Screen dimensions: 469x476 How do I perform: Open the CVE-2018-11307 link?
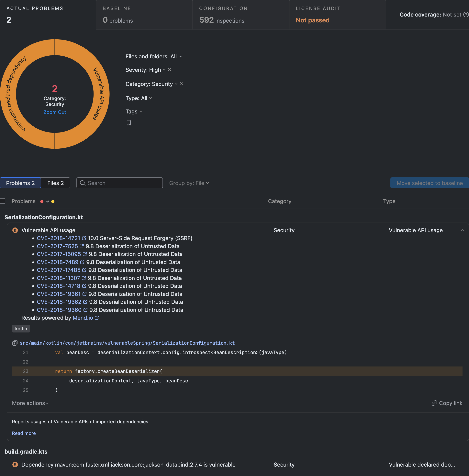(58, 278)
